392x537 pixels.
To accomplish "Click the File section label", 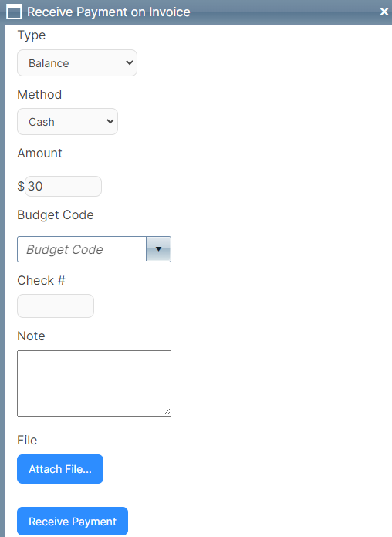I will click(27, 440).
